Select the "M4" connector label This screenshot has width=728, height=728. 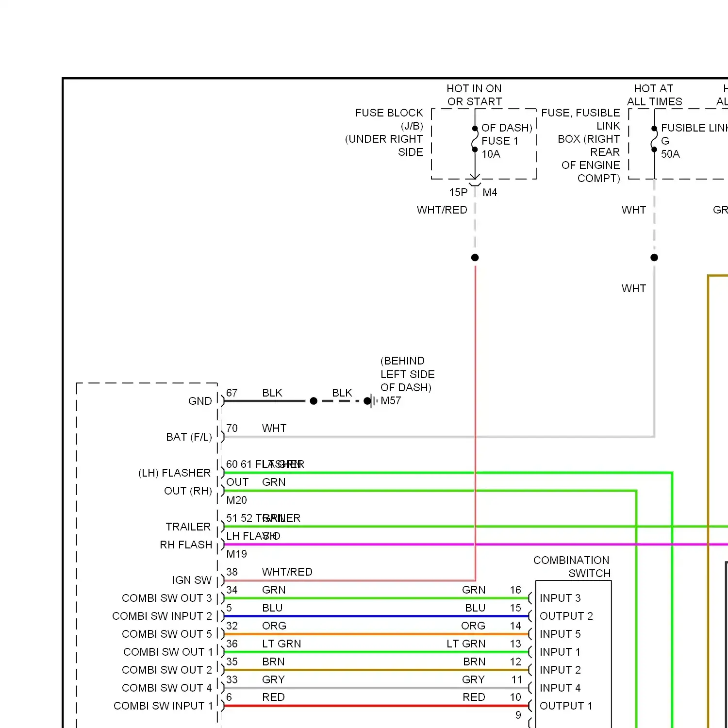pos(490,192)
